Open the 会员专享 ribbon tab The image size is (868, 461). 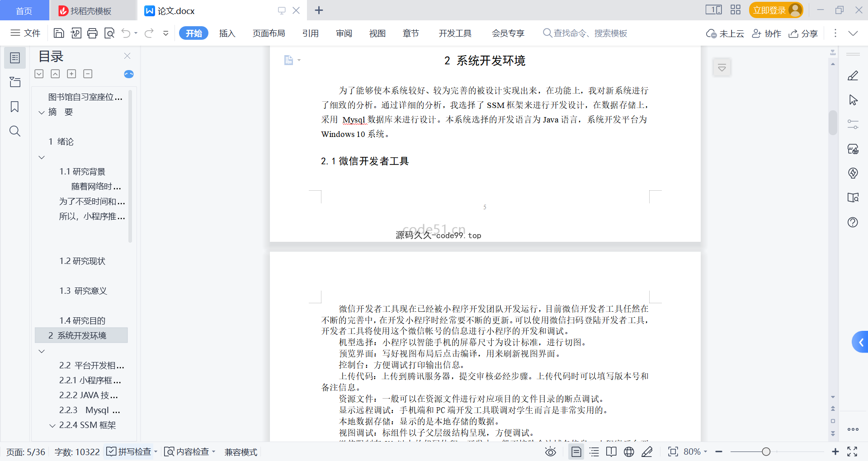508,33
